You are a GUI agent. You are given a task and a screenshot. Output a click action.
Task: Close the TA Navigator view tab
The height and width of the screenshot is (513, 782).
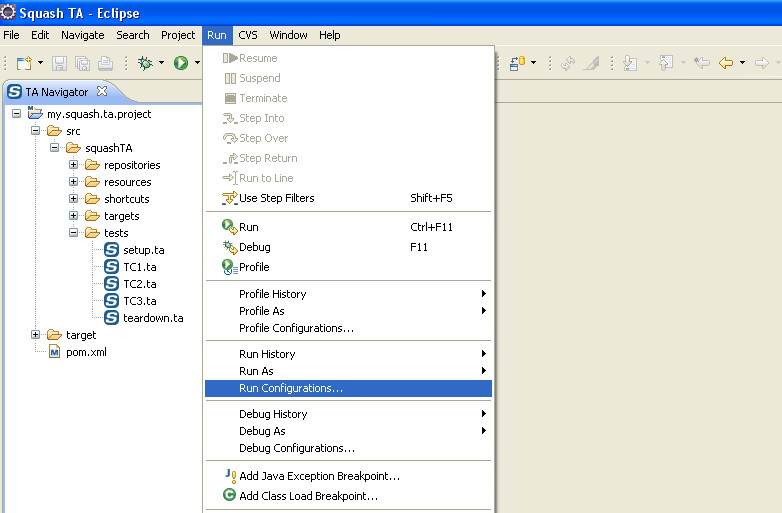coord(102,91)
